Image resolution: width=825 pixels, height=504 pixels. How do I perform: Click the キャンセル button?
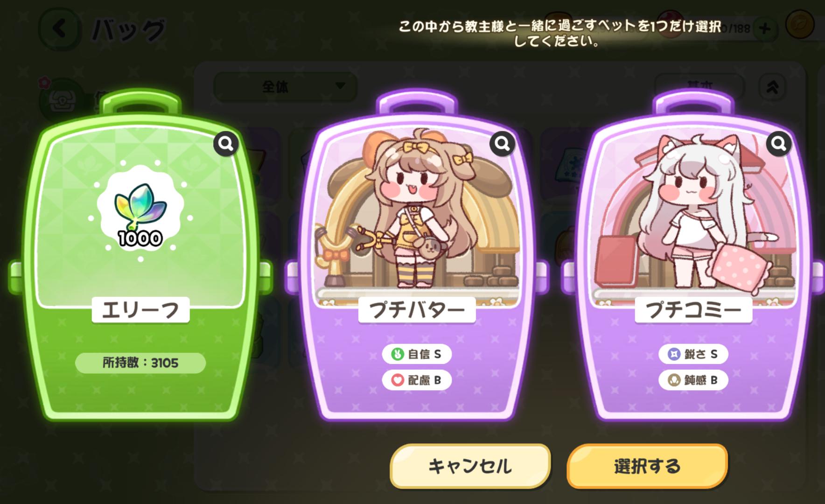coord(470,466)
